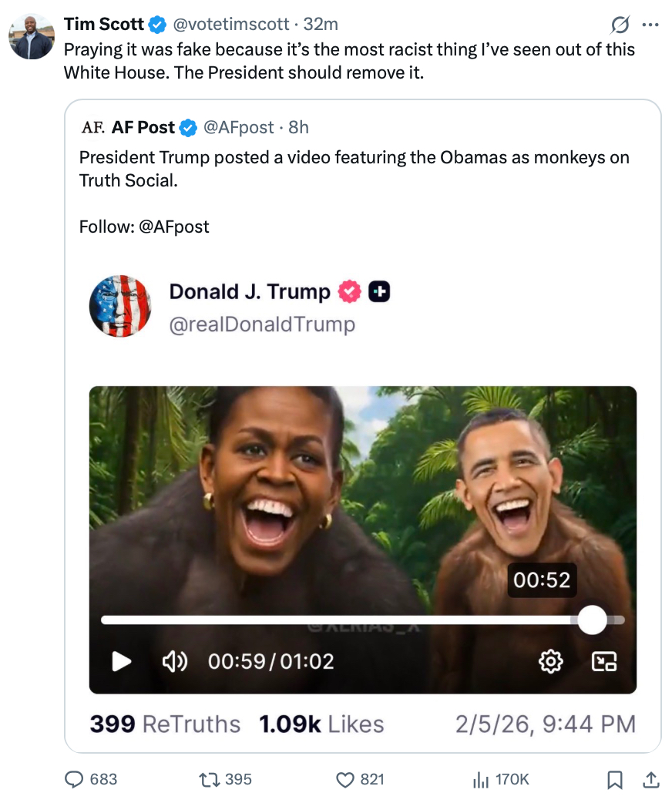
Task: Click the Tim Scott display name
Action: click(103, 25)
